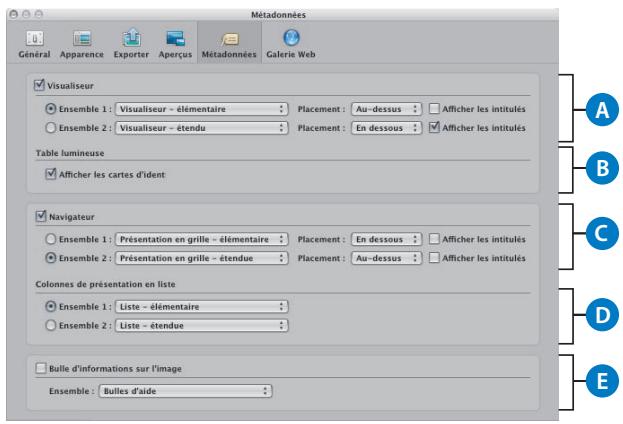The height and width of the screenshot is (424, 623).
Task: Select Visualiseur Ensemble 2 radio button
Action: click(50, 128)
